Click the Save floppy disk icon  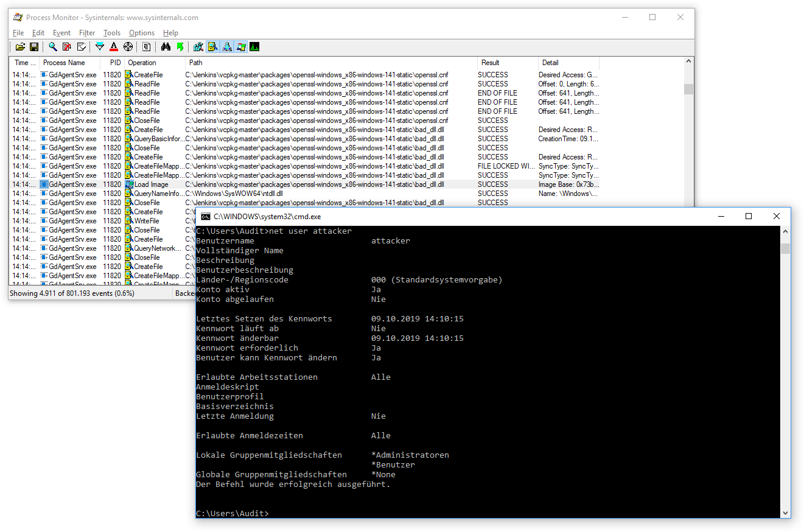34,47
